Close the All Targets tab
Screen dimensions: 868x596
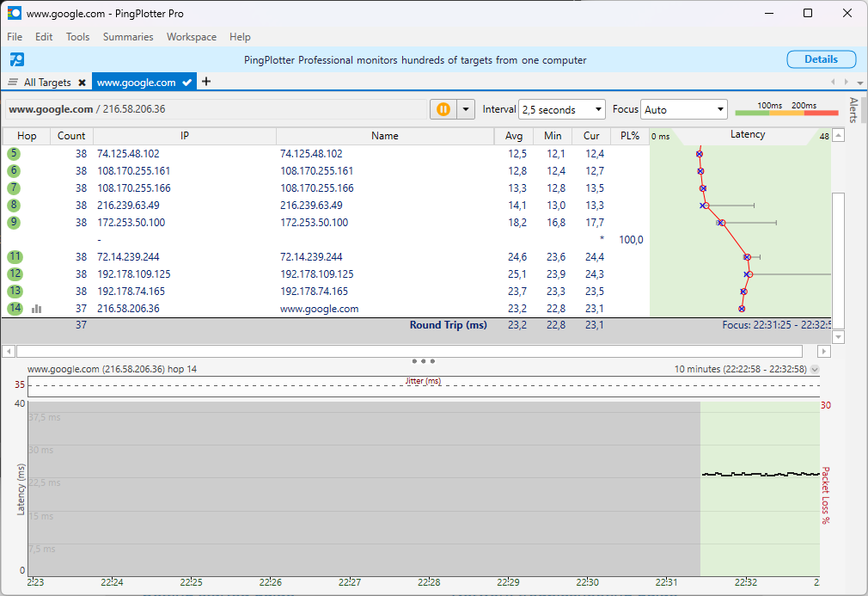click(x=82, y=83)
